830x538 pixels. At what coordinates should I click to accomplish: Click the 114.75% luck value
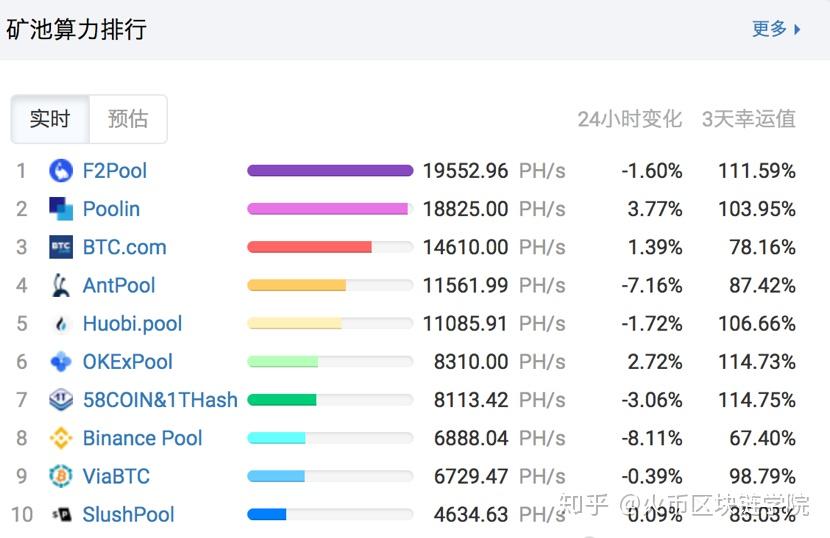click(757, 400)
